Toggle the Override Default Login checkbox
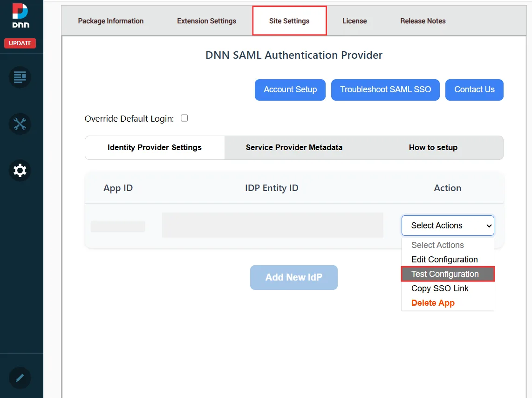 click(184, 118)
